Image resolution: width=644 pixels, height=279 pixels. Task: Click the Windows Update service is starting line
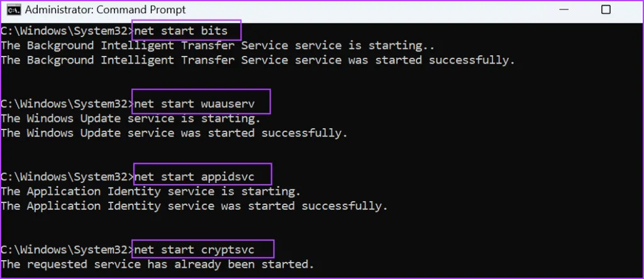pos(131,118)
